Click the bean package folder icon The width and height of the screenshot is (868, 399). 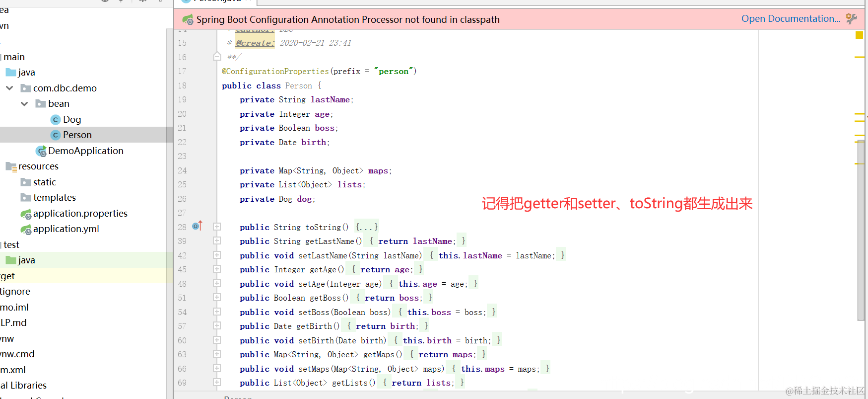(41, 103)
